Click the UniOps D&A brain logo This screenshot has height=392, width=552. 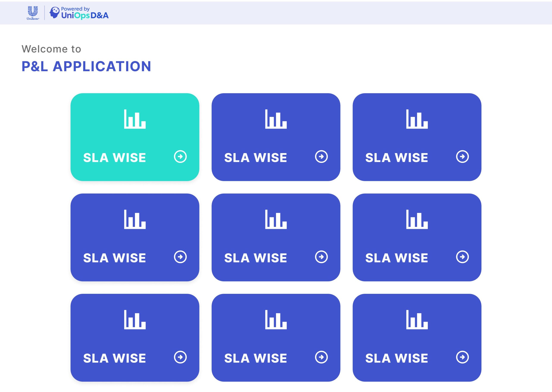click(x=54, y=12)
